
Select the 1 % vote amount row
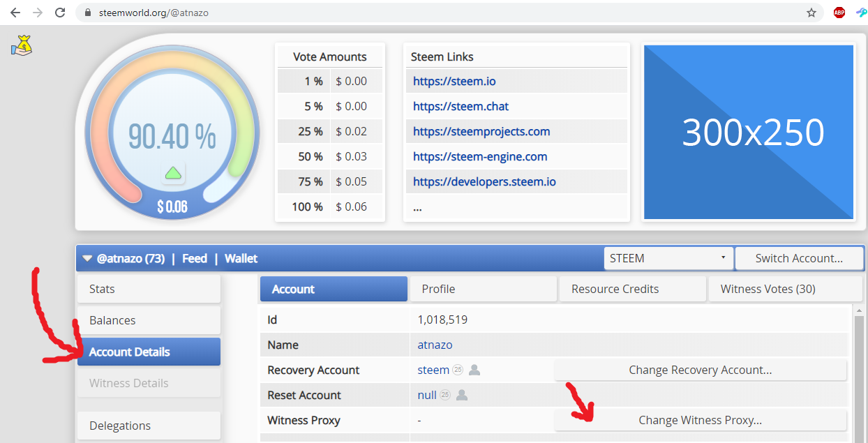tap(330, 81)
